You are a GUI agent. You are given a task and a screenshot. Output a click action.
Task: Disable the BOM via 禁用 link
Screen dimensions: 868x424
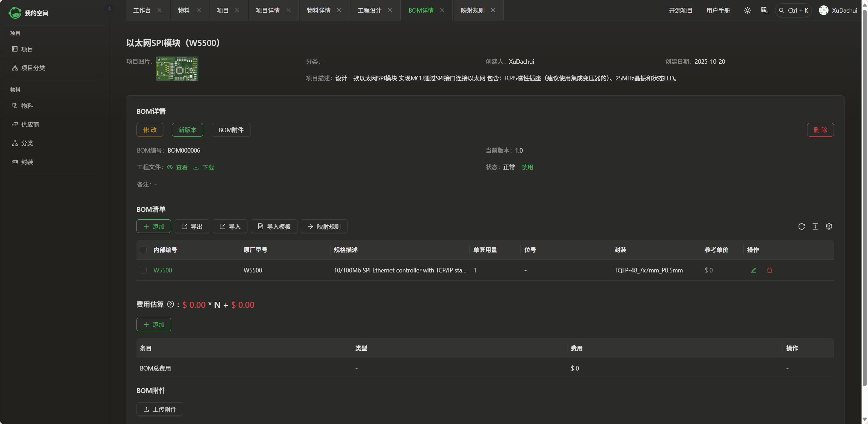pos(527,167)
